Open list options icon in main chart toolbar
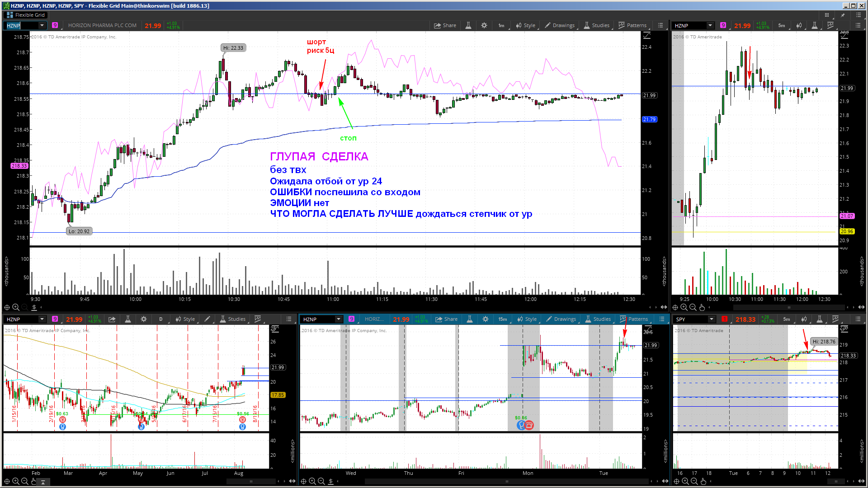 pos(660,25)
